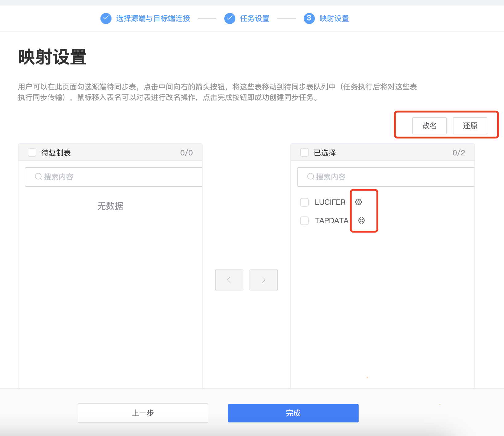The image size is (504, 436).
Task: Click the search magnifier in 待复制表 panel
Action: point(38,176)
